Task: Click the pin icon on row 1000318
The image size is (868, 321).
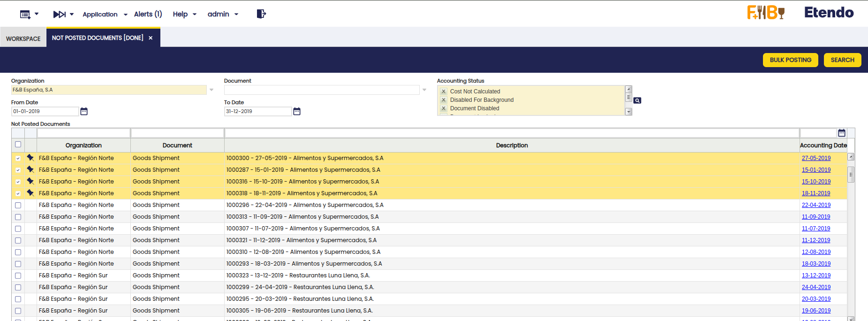Action: [x=30, y=193]
